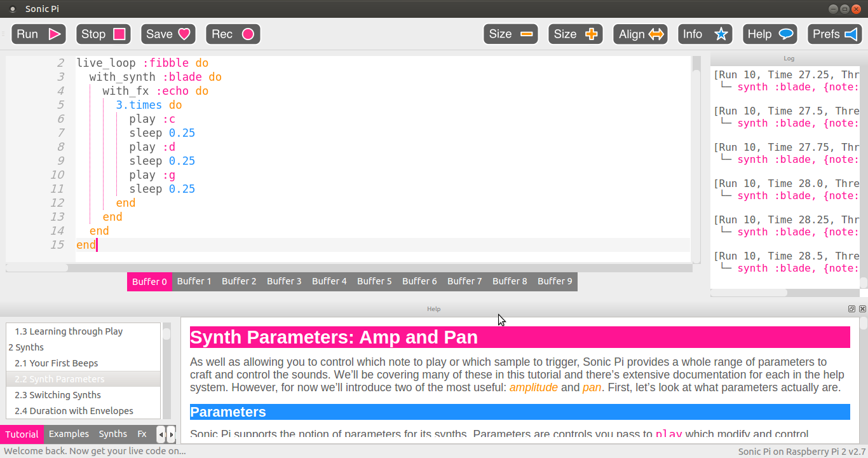Click 'play :c' on line 6

tap(152, 119)
